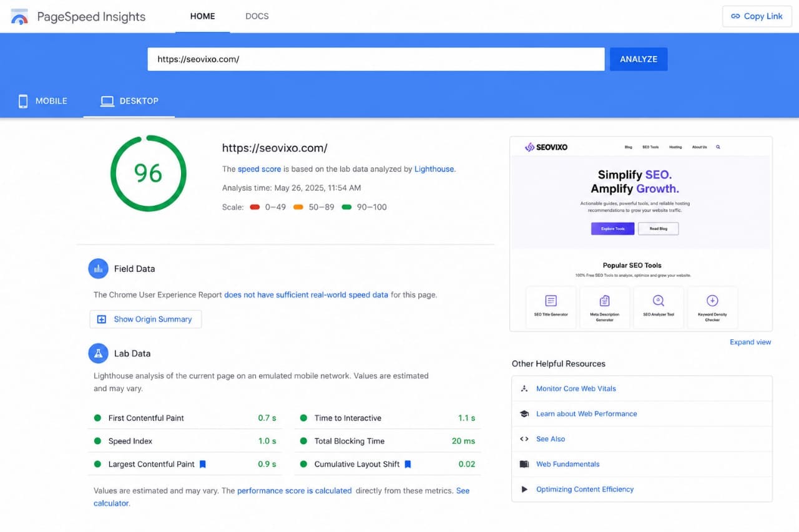Click the code brackets icon beside See Also
Viewport: 799px width, 532px height.
524,439
